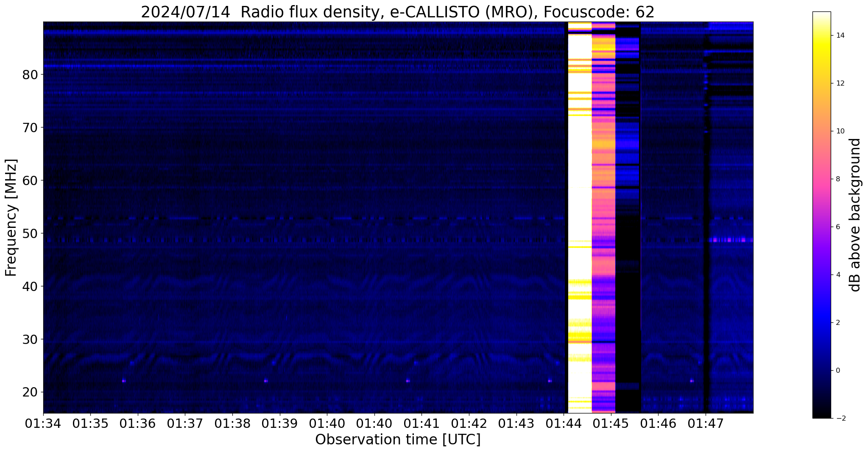Click the 01:46 time tick label
The height and width of the screenshot is (452, 868).
point(658,423)
